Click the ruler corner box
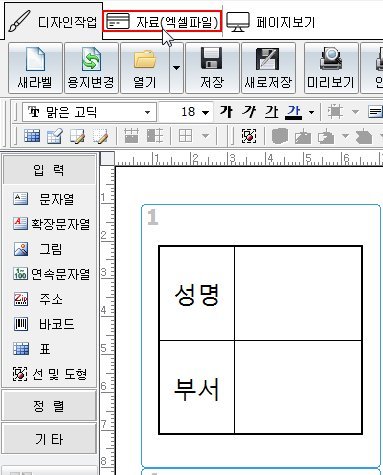The image size is (383, 475). [x=107, y=158]
